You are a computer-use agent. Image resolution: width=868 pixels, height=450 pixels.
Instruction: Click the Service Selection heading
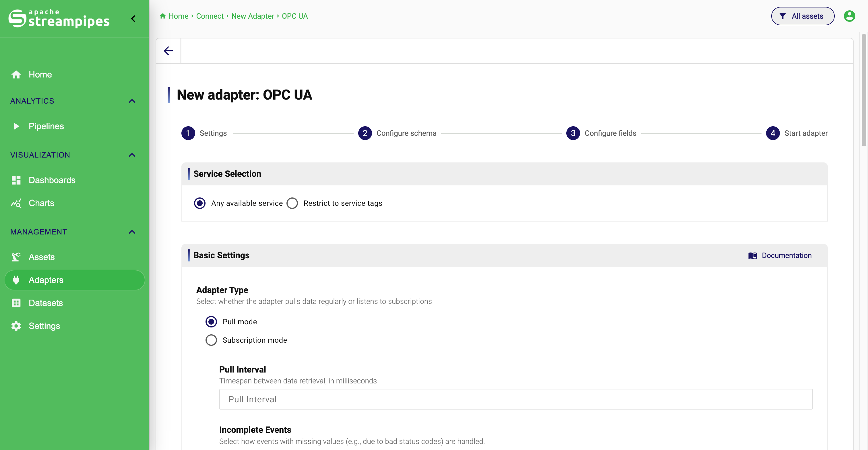click(x=227, y=174)
